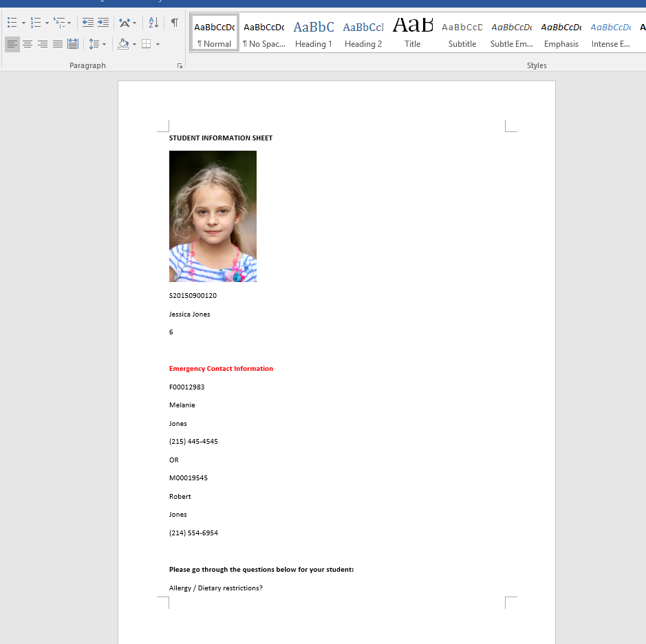The image size is (646, 644).
Task: Open numbering library dropdown arrow
Action: (47, 23)
